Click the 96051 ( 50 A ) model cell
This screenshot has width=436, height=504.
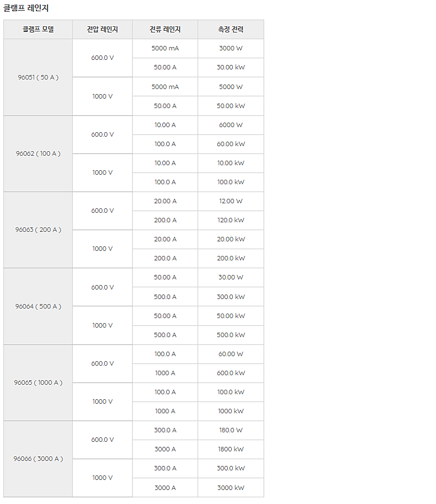coord(38,77)
